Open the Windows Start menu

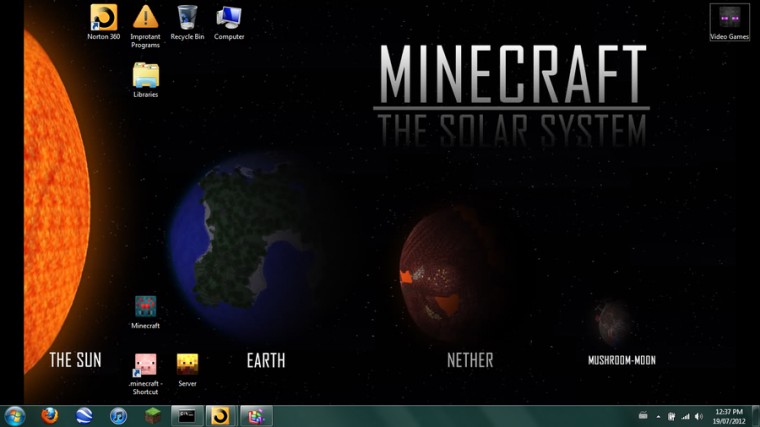point(14,416)
